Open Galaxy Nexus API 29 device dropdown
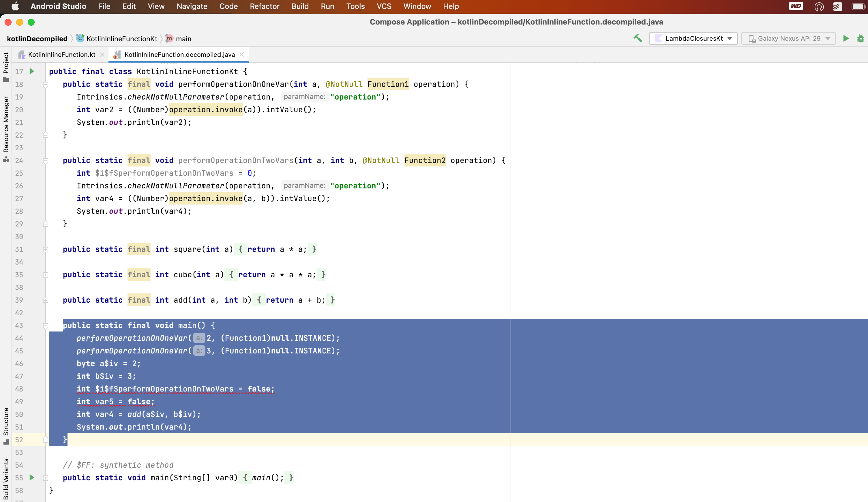Image resolution: width=868 pixels, height=502 pixels. click(x=788, y=38)
